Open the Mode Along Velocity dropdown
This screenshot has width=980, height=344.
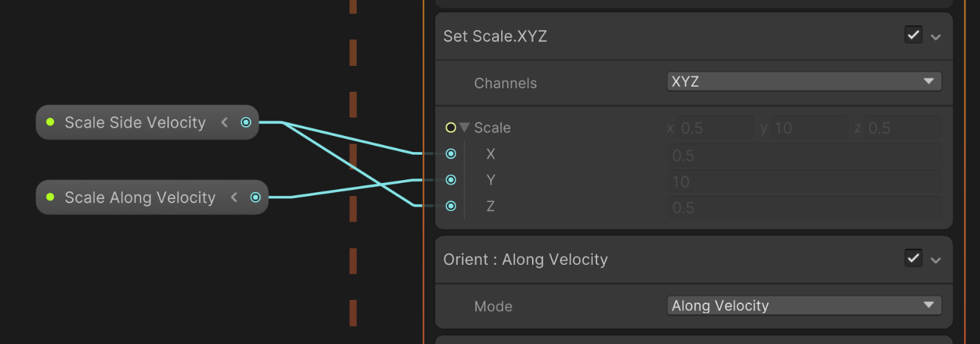coord(804,305)
